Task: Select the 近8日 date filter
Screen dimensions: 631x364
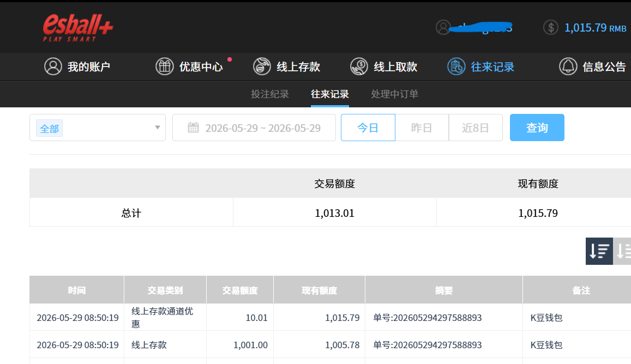Action: (476, 128)
